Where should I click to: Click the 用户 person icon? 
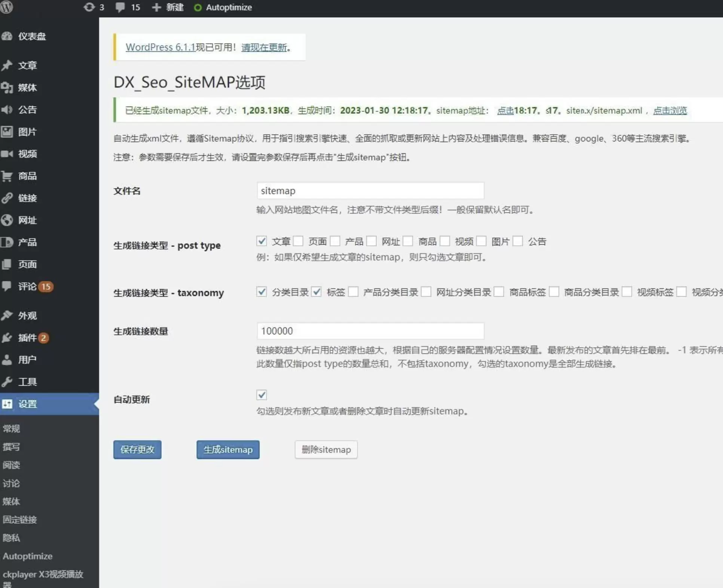click(x=7, y=360)
